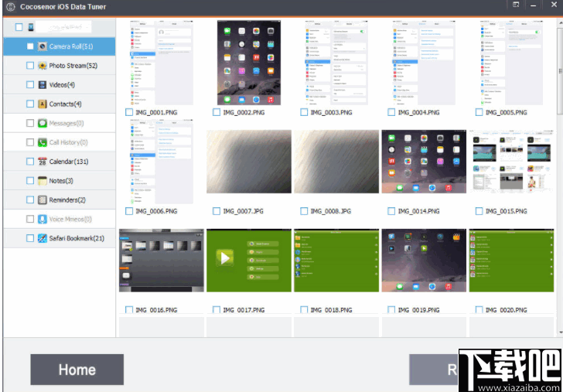Screen dimensions: 563x392
Task: Go back with the Home button
Action: point(77,370)
